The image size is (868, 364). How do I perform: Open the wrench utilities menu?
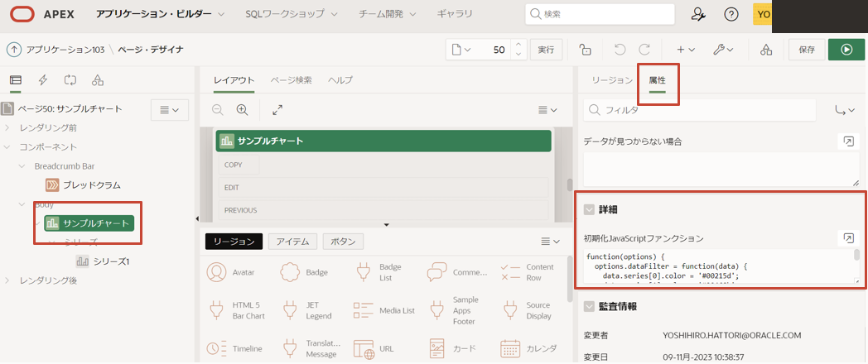tap(723, 50)
